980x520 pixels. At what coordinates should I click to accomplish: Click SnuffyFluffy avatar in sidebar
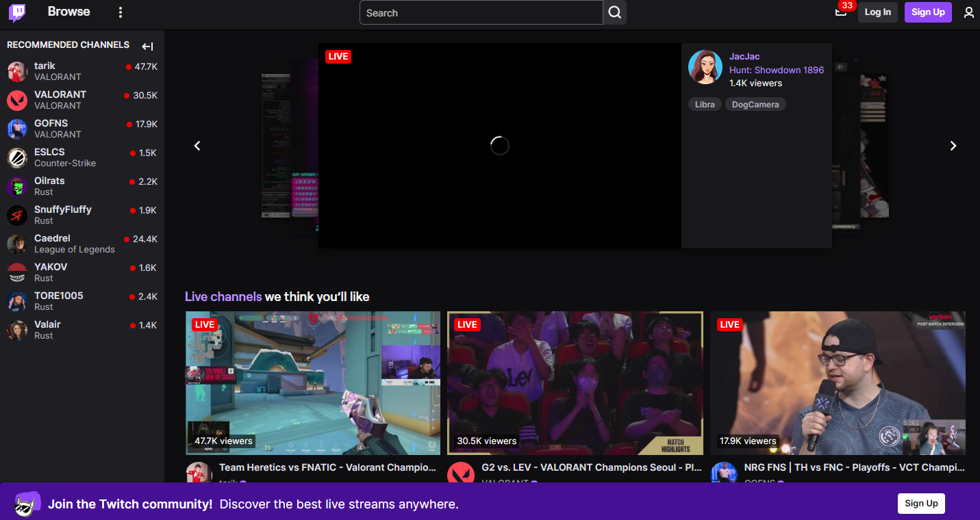pyautogui.click(x=17, y=215)
